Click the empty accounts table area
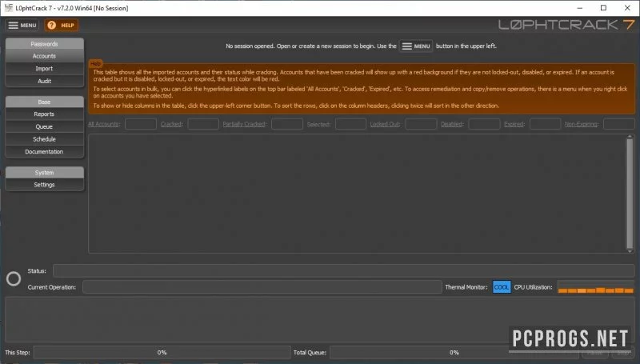Image resolution: width=640 pixels, height=364 pixels. (357, 194)
